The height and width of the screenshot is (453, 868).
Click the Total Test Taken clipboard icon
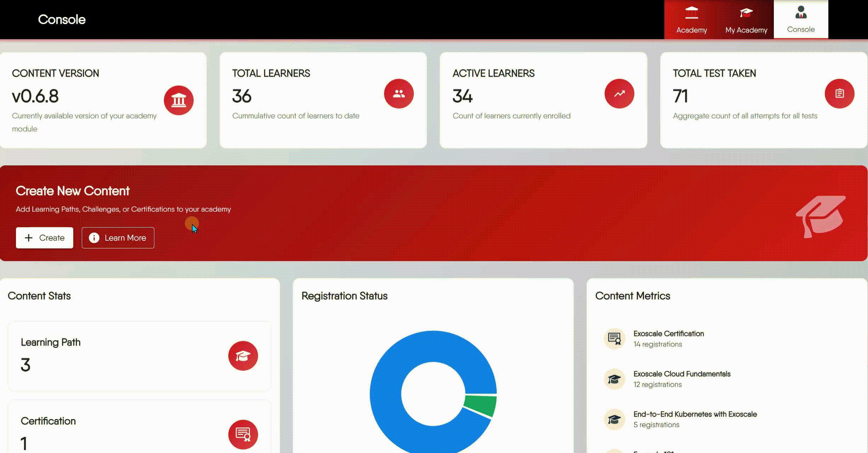point(839,93)
